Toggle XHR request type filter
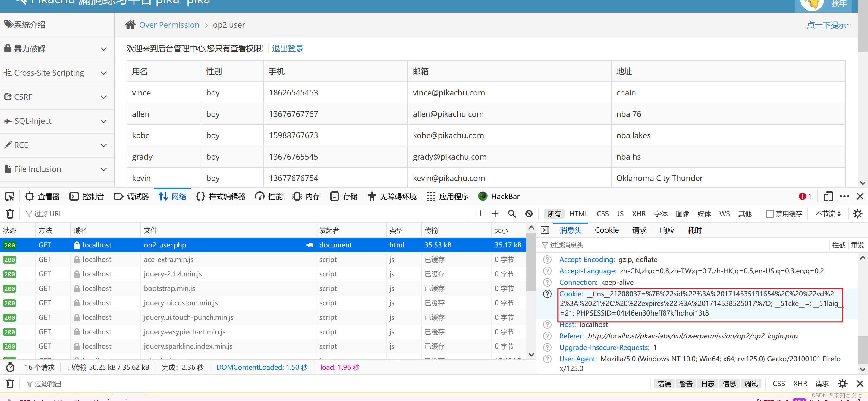The height and width of the screenshot is (401, 868). point(639,214)
